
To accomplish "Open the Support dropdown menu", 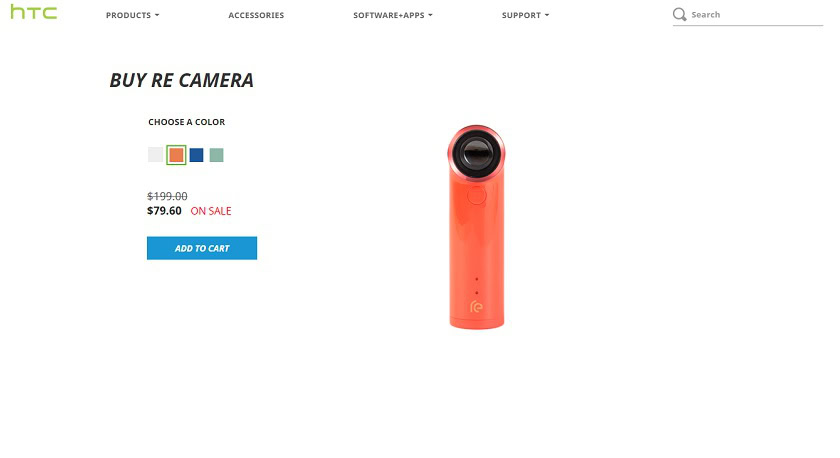I will 526,15.
